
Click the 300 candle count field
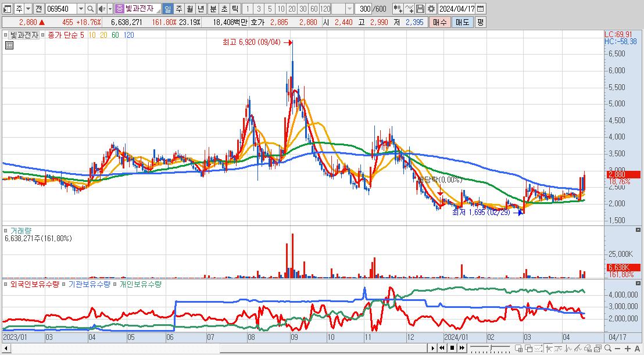(363, 9)
